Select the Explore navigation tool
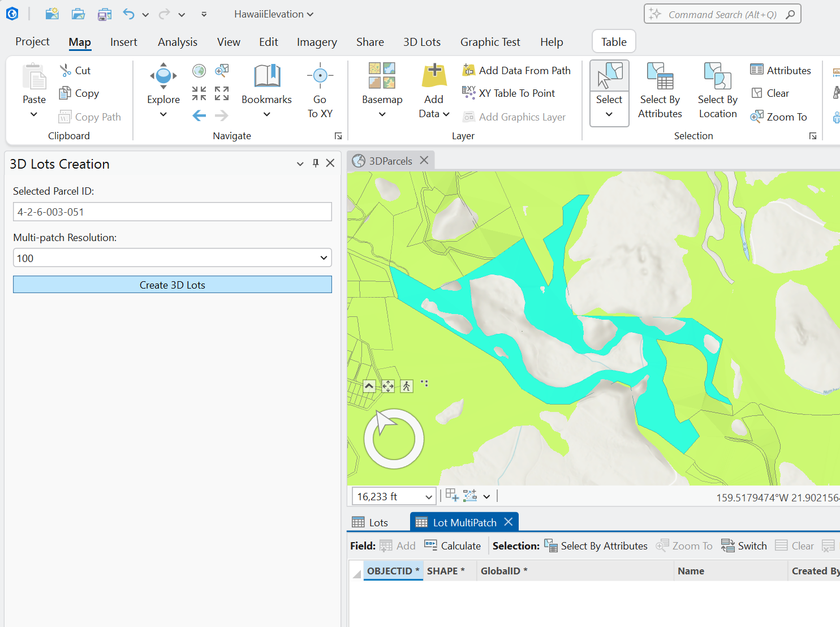Viewport: 840px width, 627px height. click(163, 83)
